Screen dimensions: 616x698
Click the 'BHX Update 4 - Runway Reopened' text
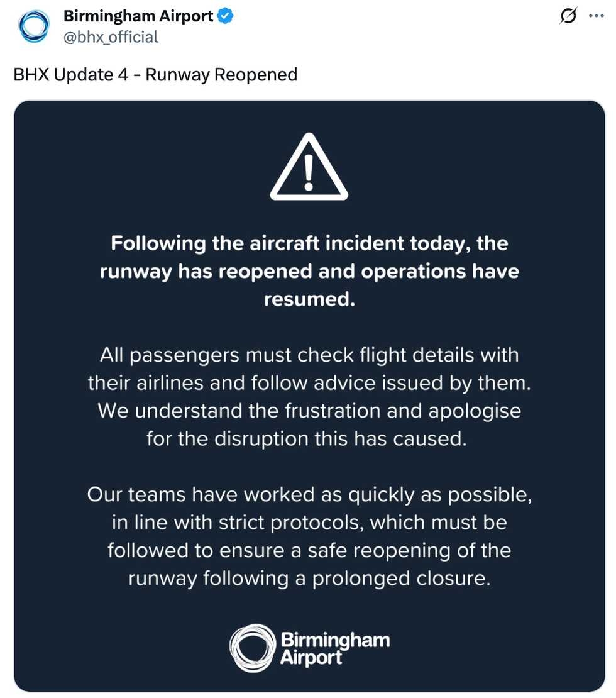tap(155, 75)
